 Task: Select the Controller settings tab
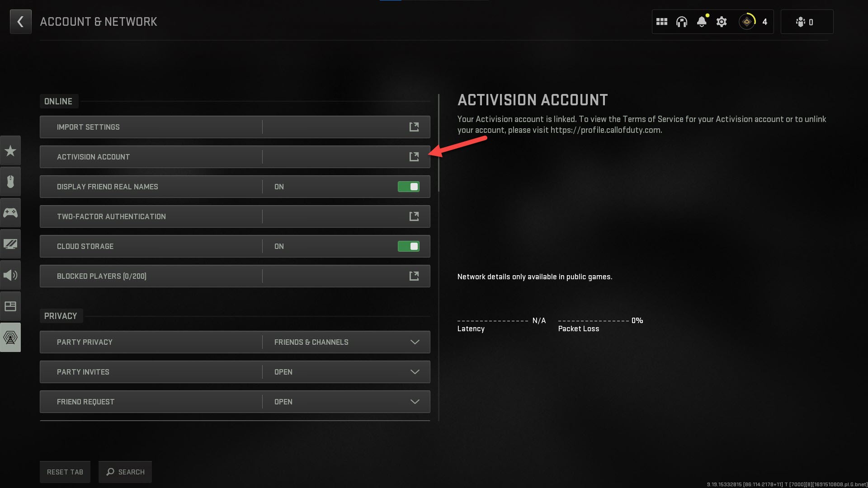[x=10, y=213]
